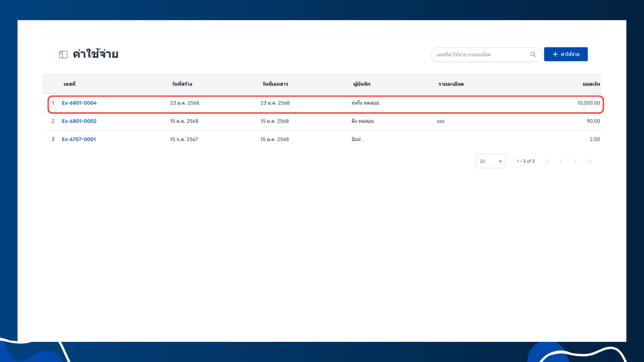The width and height of the screenshot is (644, 362).
Task: Click the detail text "sss"
Action: click(441, 121)
